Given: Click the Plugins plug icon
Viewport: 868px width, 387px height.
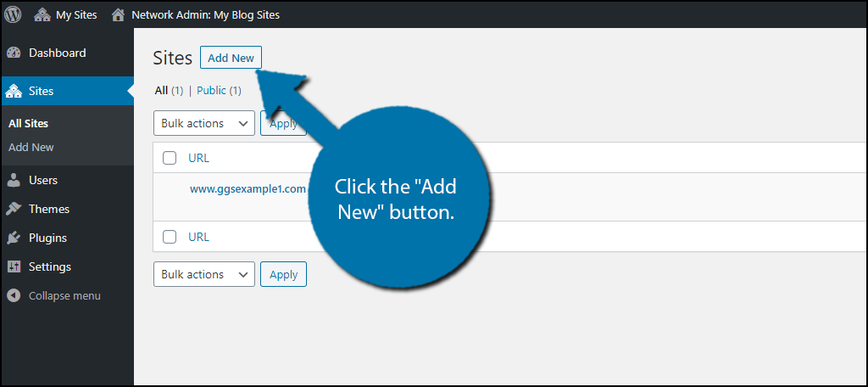Looking at the screenshot, I should point(14,238).
